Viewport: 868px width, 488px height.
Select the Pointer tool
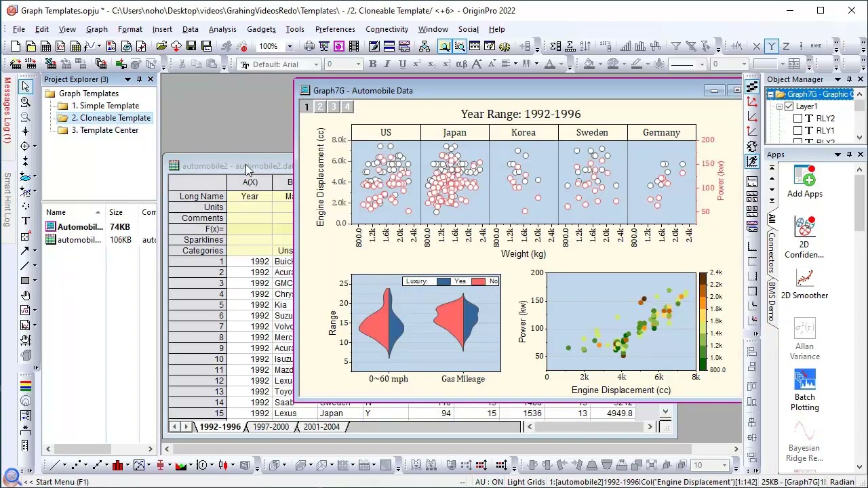(x=26, y=87)
